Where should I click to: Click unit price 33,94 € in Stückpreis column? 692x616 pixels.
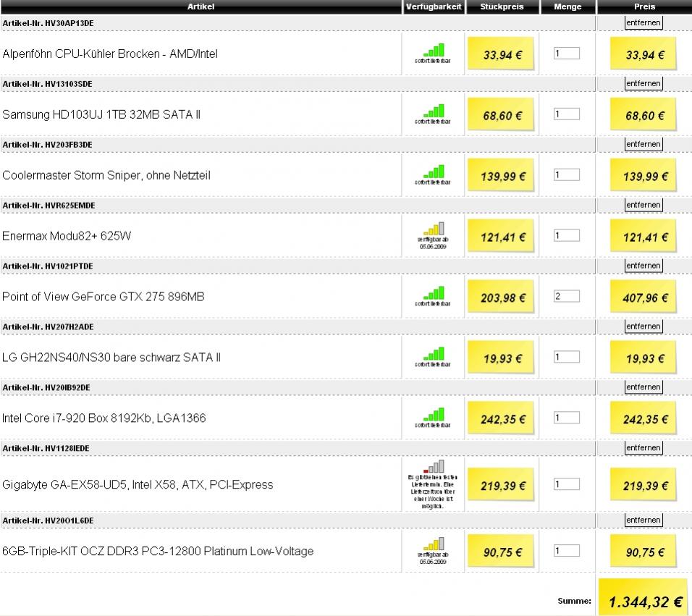click(x=501, y=54)
